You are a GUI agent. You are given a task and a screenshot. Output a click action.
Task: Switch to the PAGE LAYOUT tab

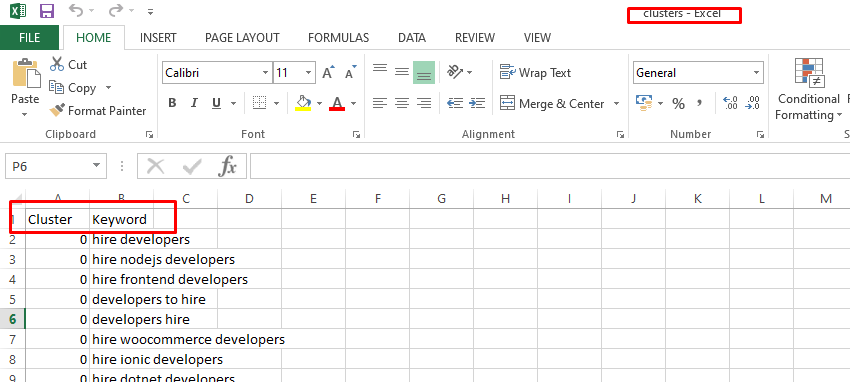pyautogui.click(x=242, y=37)
